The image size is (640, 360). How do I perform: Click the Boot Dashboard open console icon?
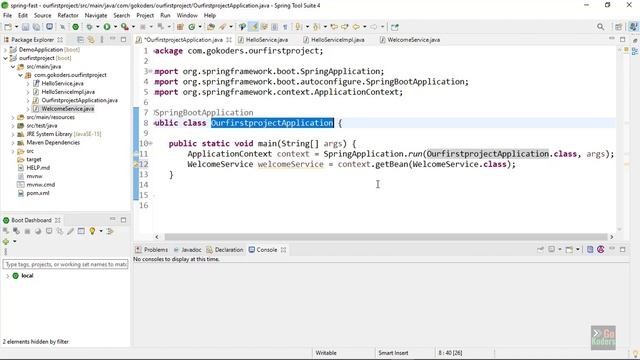coord(49,231)
